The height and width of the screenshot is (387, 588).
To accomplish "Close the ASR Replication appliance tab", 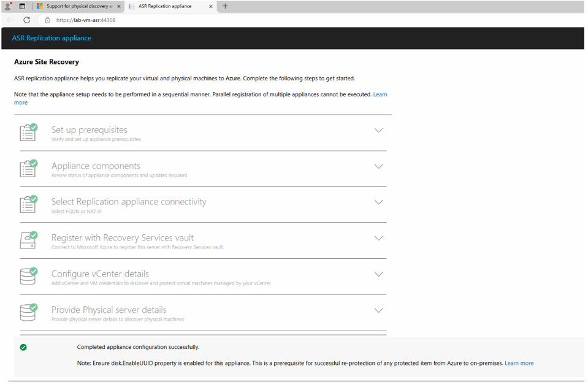I will coord(211,6).
